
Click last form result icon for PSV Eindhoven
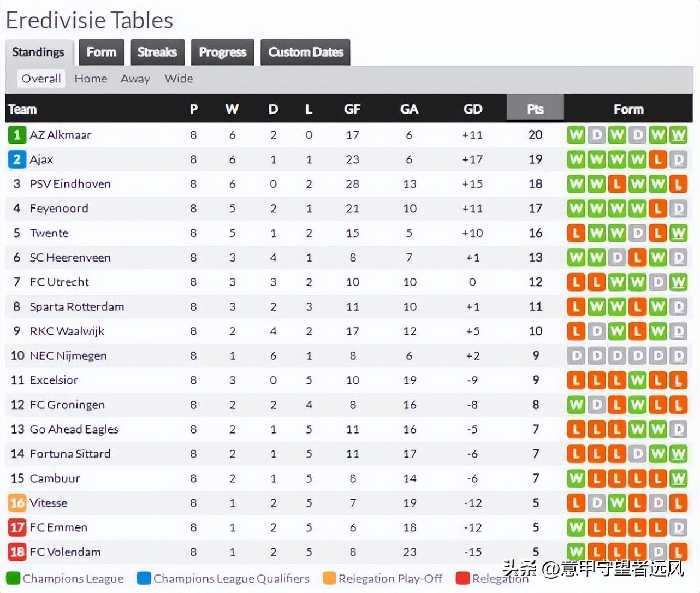pyautogui.click(x=678, y=184)
